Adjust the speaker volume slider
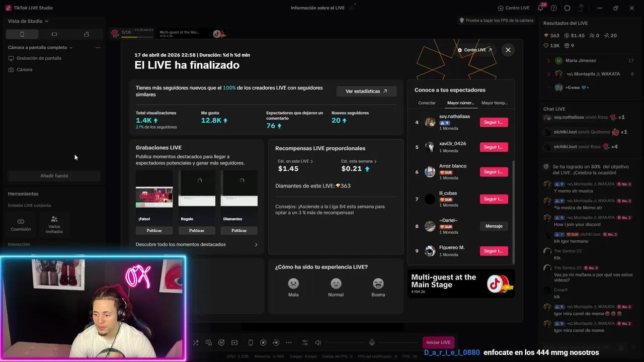Screen dimensions: 644x362 pyautogui.click(x=344, y=342)
